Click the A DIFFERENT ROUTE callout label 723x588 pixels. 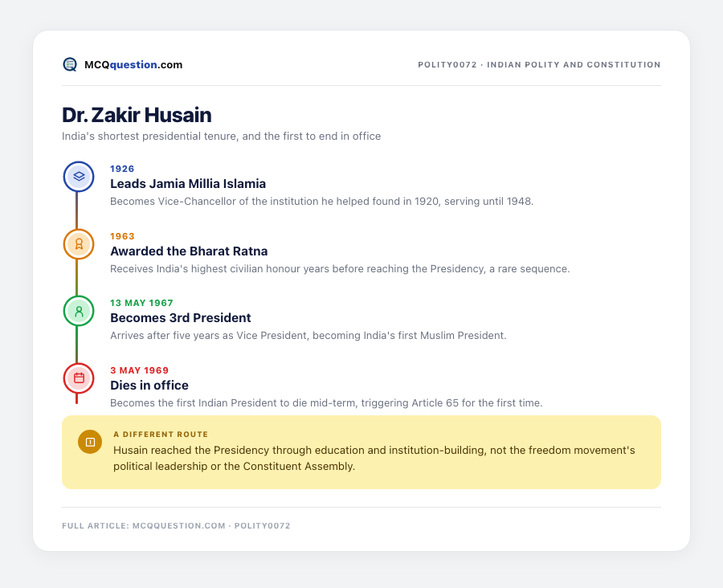pos(161,435)
